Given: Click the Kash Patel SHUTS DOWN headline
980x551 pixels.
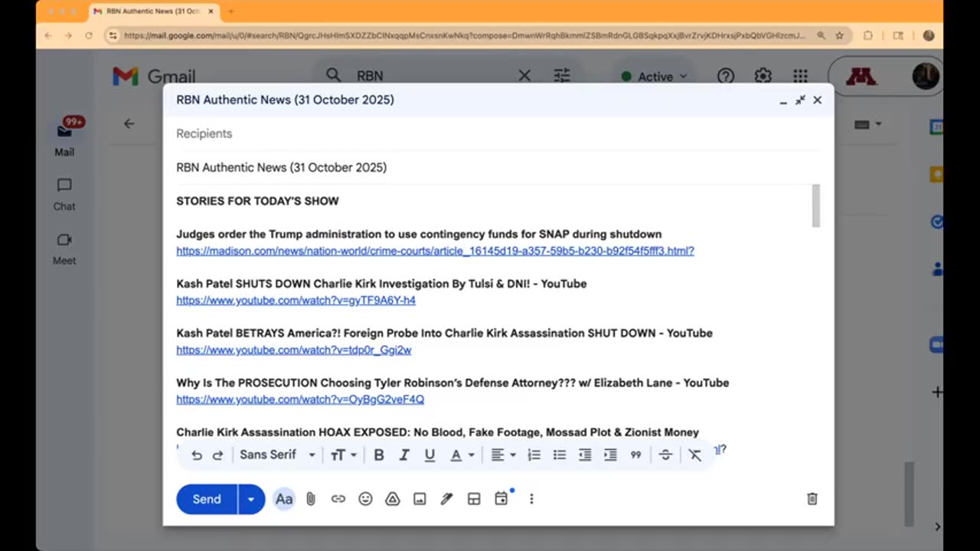Looking at the screenshot, I should 381,284.
